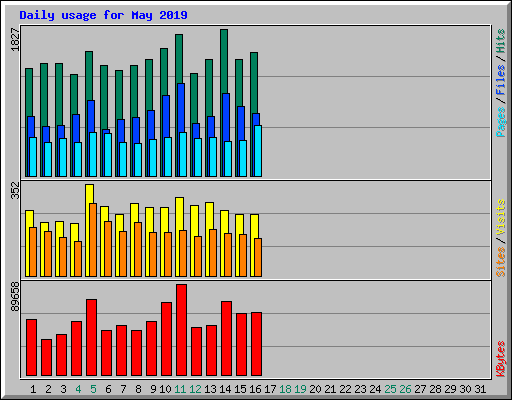Select day label 30 on the x-axis
The image size is (512, 400).
(465, 389)
